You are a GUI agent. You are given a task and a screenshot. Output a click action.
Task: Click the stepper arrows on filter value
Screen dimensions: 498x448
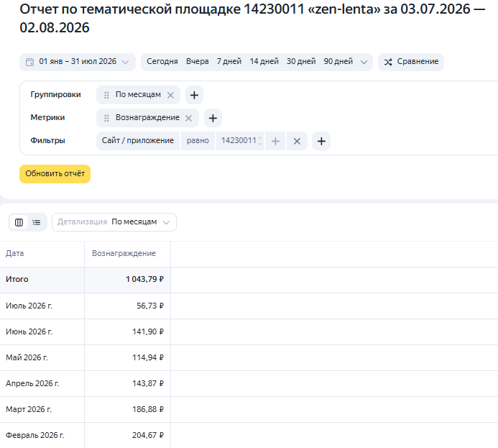[x=260, y=141]
